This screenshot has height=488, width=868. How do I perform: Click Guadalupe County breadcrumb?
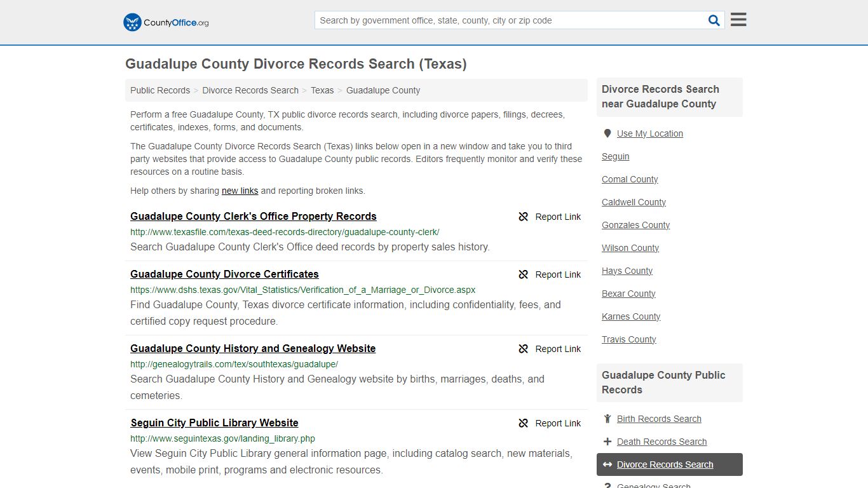coord(383,90)
